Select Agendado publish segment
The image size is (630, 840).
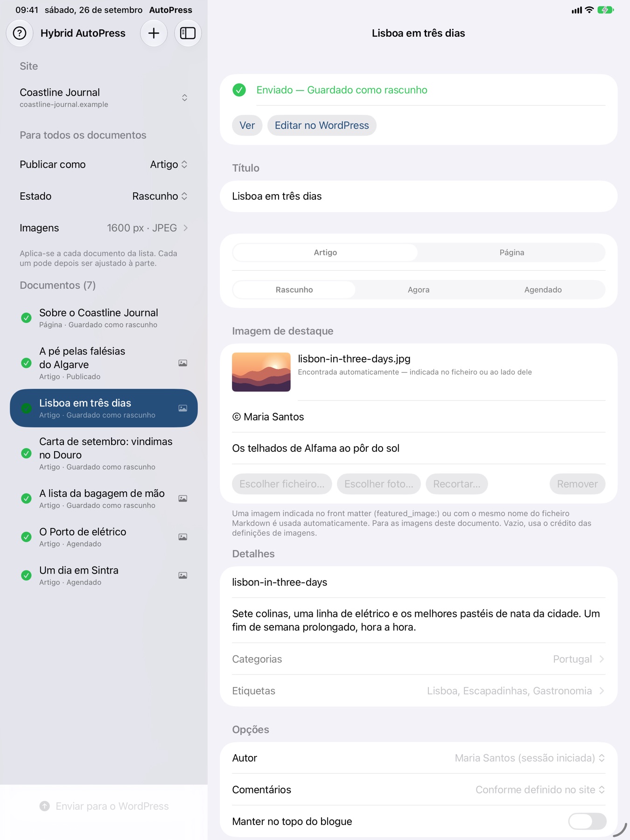coord(543,290)
